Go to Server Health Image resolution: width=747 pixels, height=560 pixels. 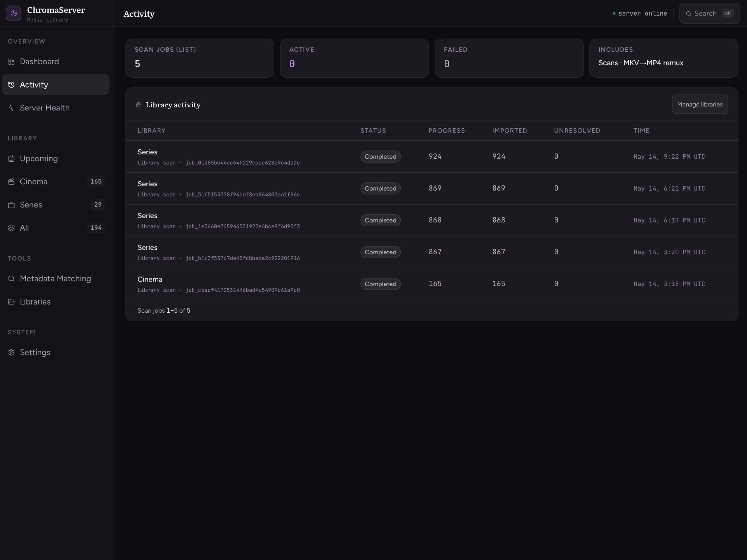pos(56,108)
